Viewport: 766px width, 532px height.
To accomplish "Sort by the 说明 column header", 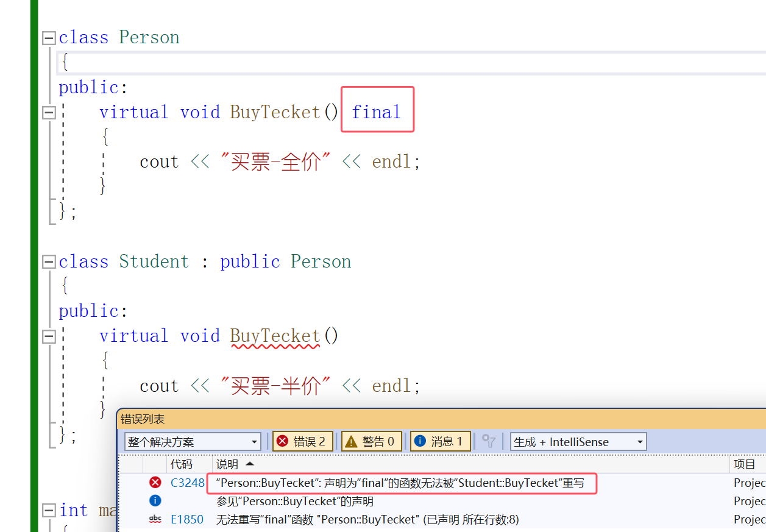I will pyautogui.click(x=227, y=464).
